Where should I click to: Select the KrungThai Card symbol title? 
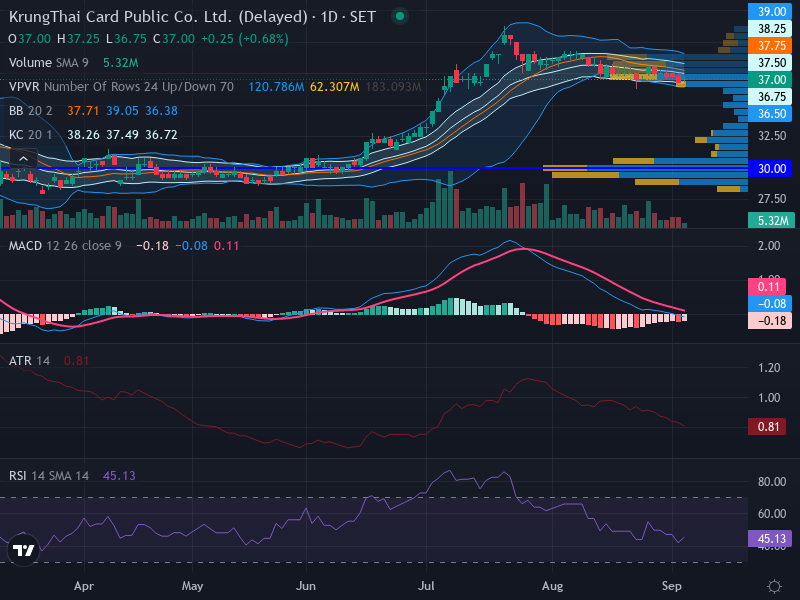(x=192, y=16)
